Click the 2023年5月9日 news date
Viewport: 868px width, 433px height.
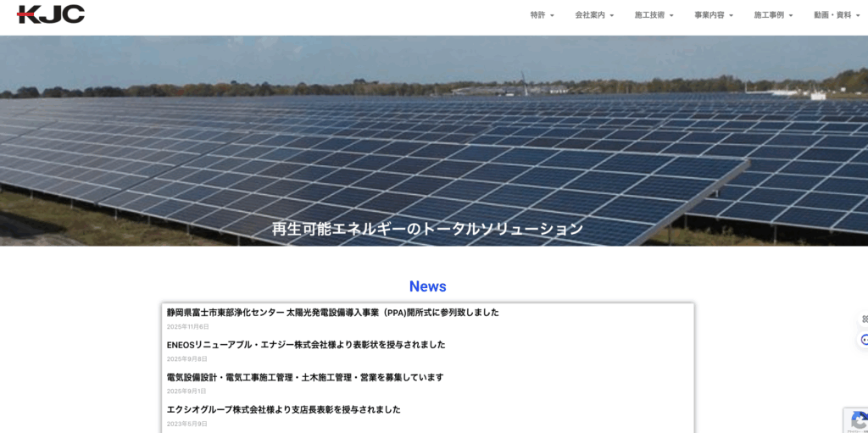click(186, 424)
